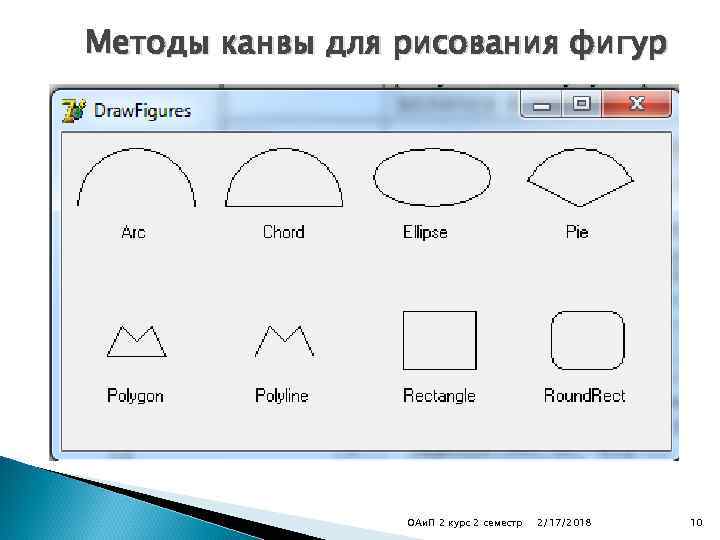Click the square Rectangle drawing

point(440,340)
